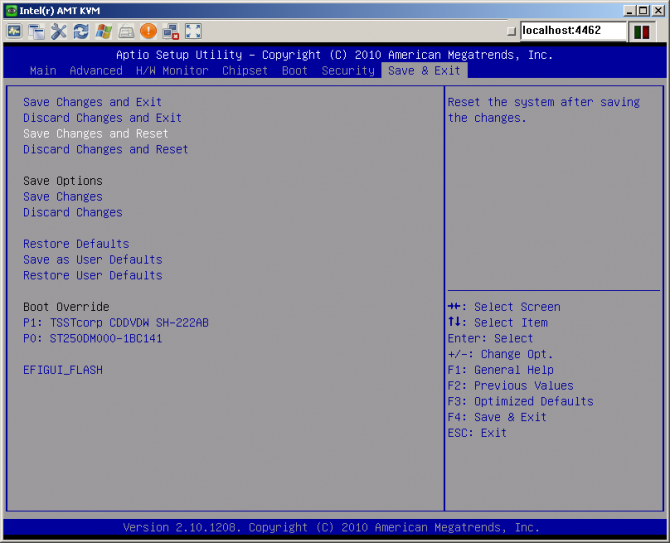Boot from P0: ST250DM000-1BC141

[93, 338]
